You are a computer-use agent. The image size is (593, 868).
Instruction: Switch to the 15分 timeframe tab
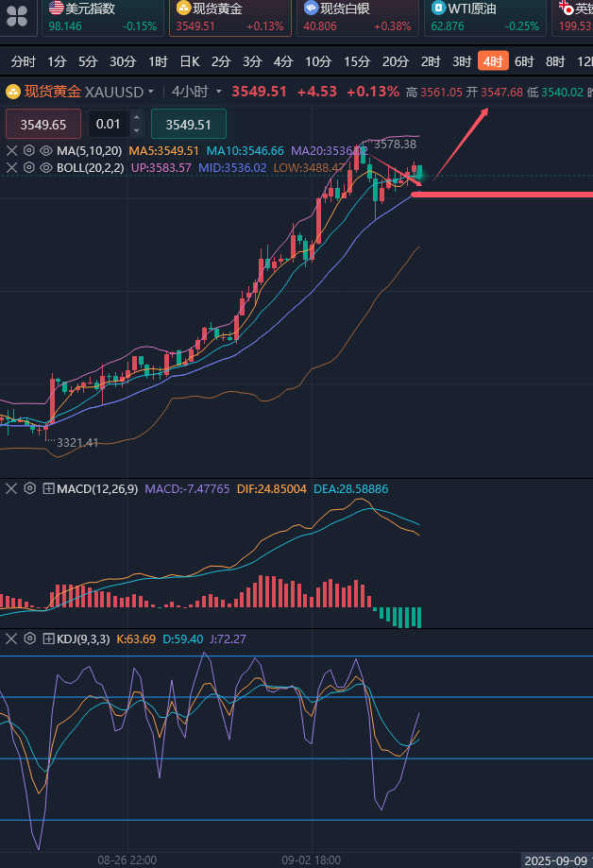coord(357,61)
